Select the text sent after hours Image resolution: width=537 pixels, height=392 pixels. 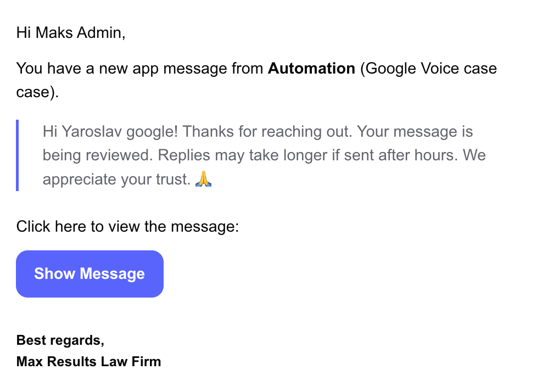click(x=401, y=155)
